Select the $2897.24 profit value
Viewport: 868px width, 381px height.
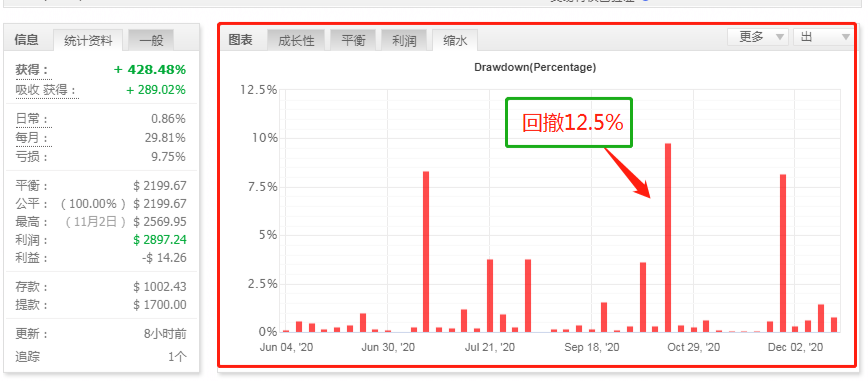(x=160, y=240)
